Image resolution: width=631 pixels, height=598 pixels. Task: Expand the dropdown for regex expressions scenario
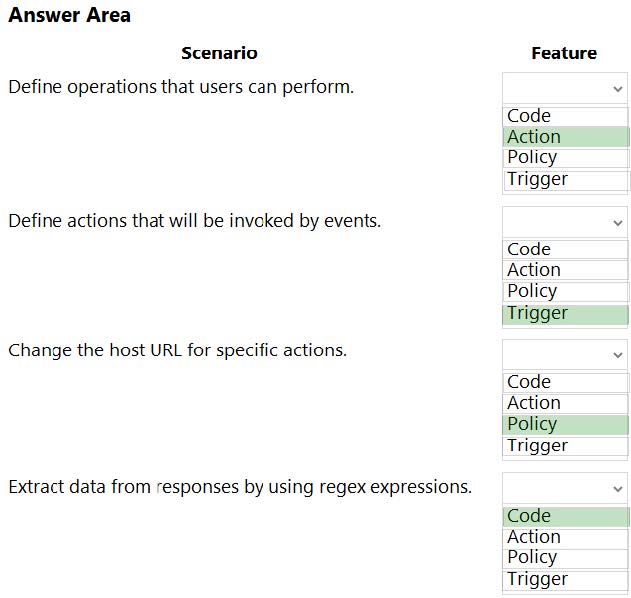[565, 488]
